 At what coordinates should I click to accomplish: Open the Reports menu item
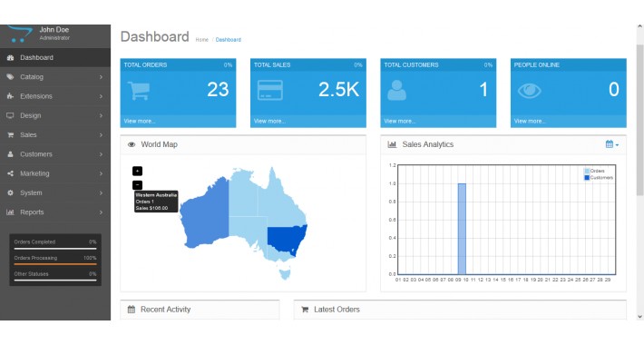pyautogui.click(x=55, y=212)
